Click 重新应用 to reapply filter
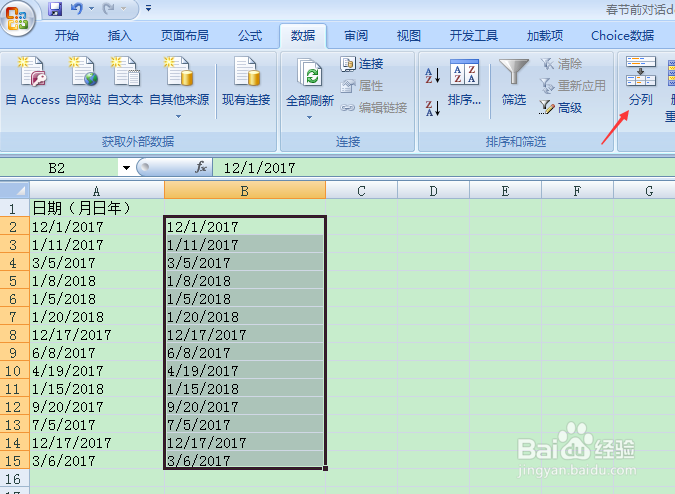Viewport: 675px width, 494px height. (573, 86)
